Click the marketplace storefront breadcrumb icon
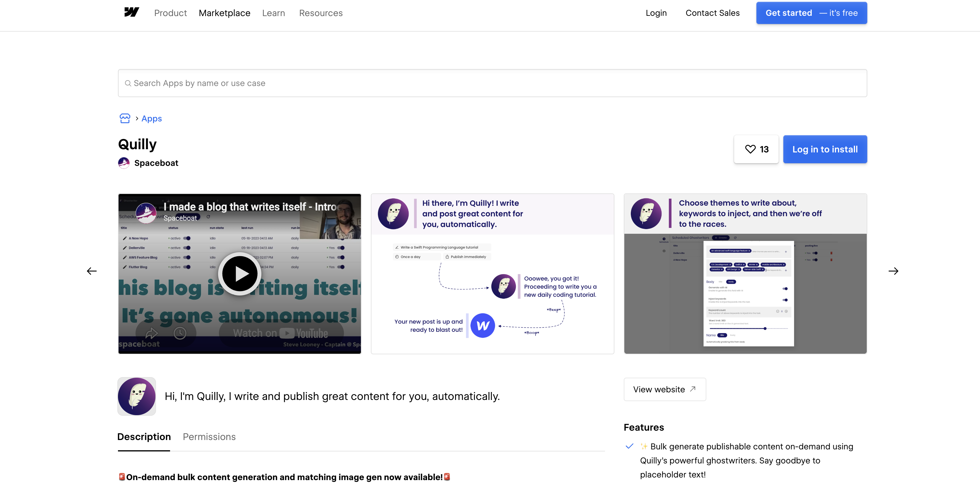980x488 pixels. click(x=125, y=118)
